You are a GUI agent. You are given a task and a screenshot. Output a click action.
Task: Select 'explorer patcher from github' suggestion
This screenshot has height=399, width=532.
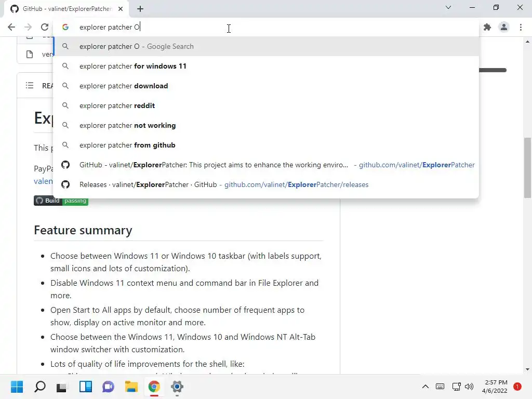(x=267, y=145)
